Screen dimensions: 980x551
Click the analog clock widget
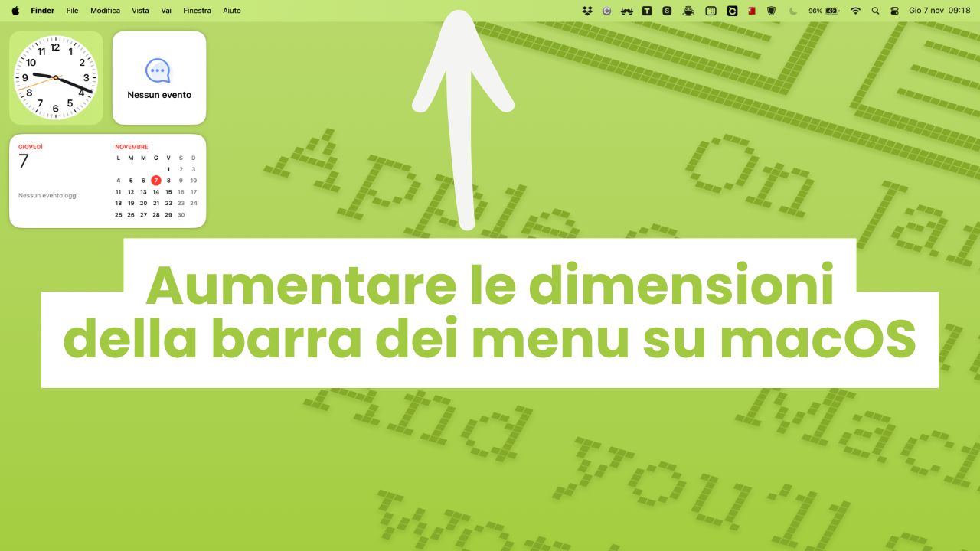(56, 77)
